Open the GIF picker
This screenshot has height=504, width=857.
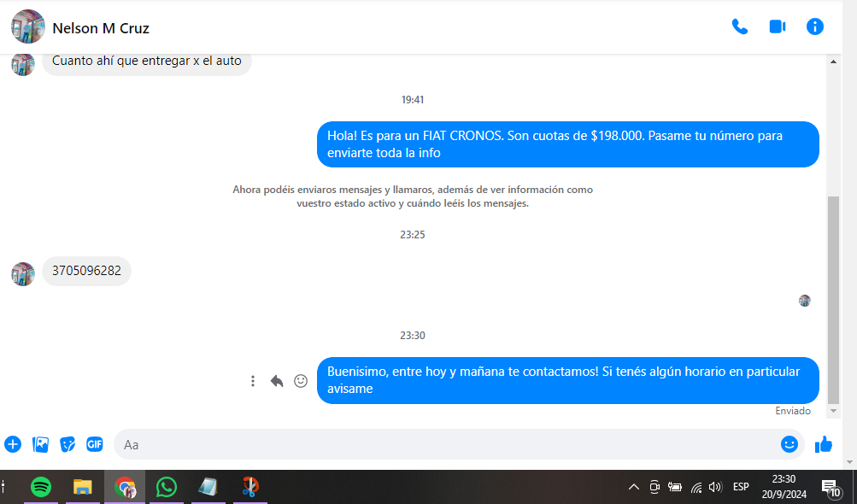pos(94,444)
